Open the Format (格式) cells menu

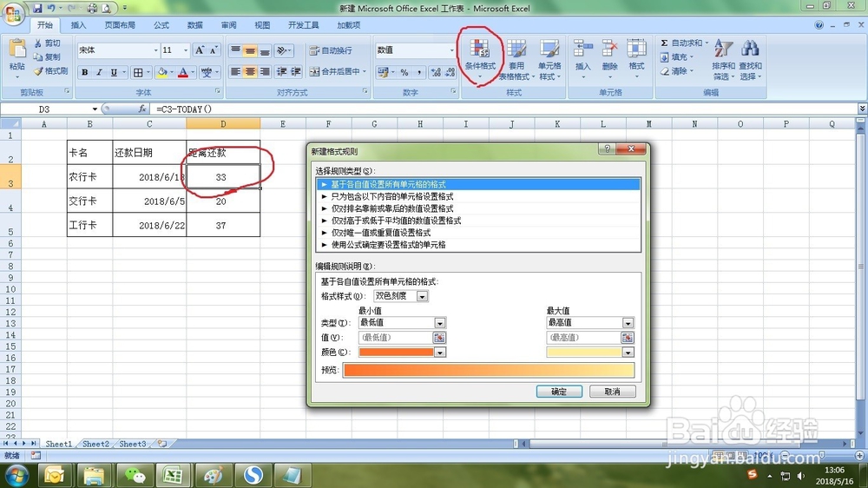point(636,59)
